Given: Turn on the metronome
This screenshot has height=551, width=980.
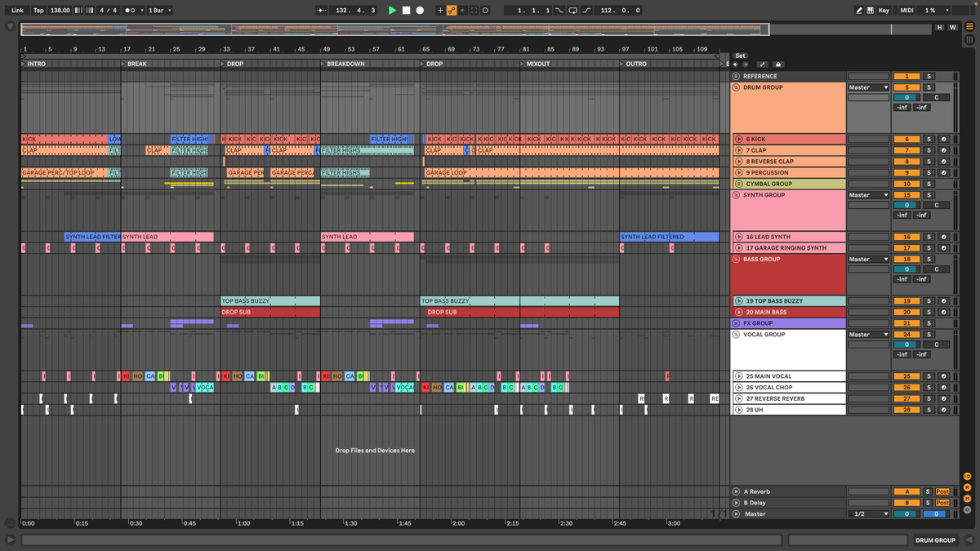Looking at the screenshot, I should [x=131, y=10].
